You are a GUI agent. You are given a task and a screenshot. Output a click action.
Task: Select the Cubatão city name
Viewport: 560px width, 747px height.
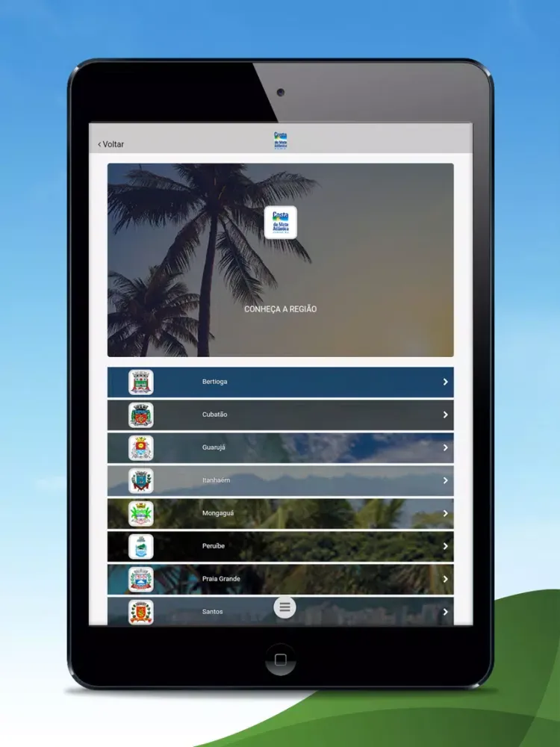pyautogui.click(x=215, y=415)
